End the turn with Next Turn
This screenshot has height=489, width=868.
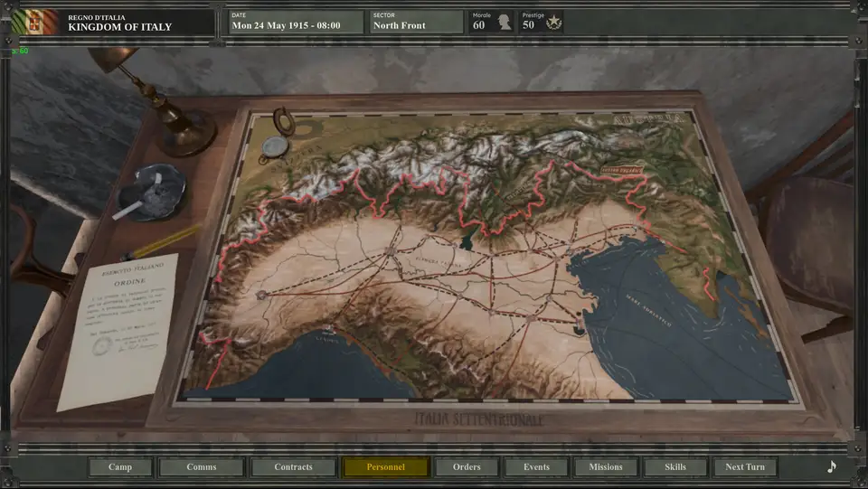coord(745,467)
